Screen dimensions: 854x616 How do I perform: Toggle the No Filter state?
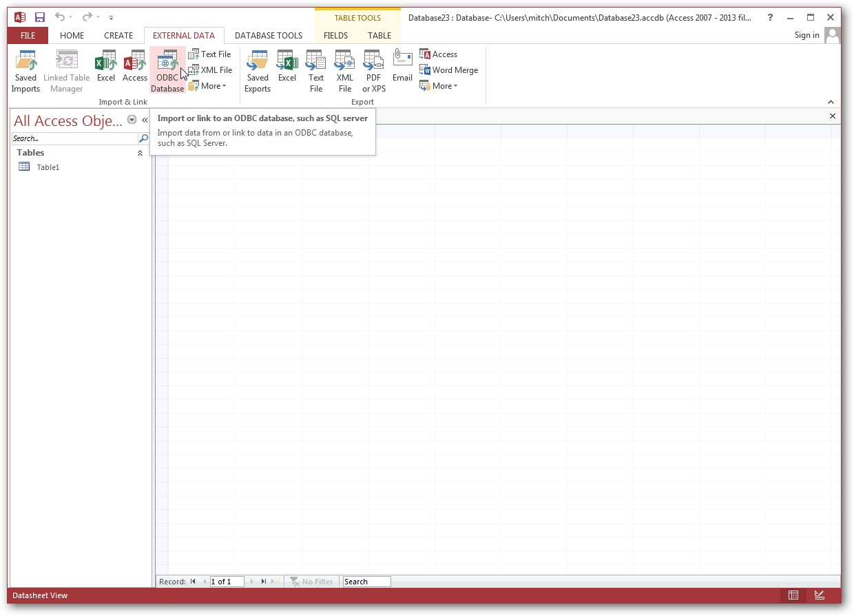click(312, 581)
